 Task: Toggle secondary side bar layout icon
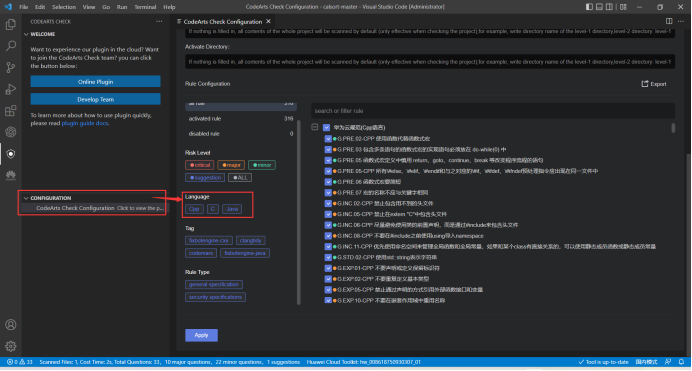coord(609,7)
